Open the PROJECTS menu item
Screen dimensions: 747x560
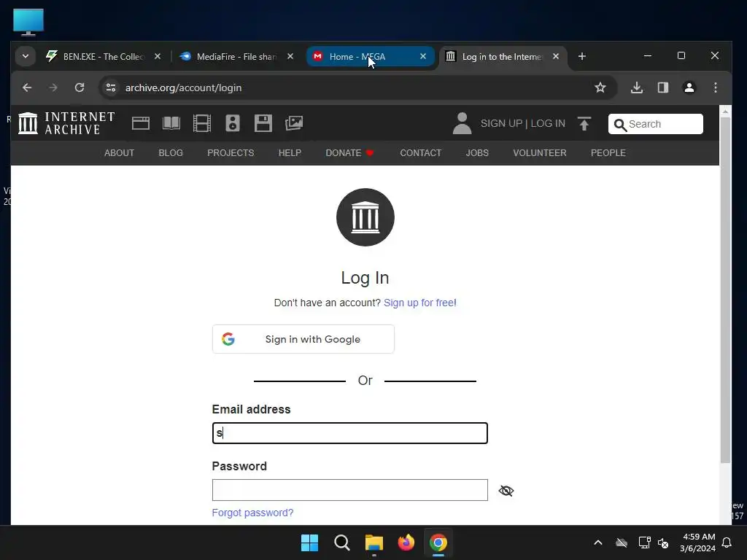click(x=231, y=153)
